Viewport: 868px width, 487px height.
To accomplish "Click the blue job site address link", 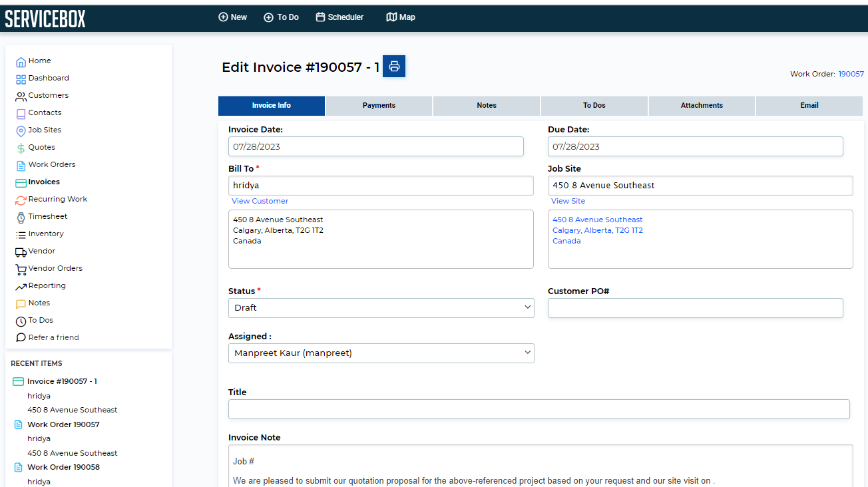I will coord(598,230).
